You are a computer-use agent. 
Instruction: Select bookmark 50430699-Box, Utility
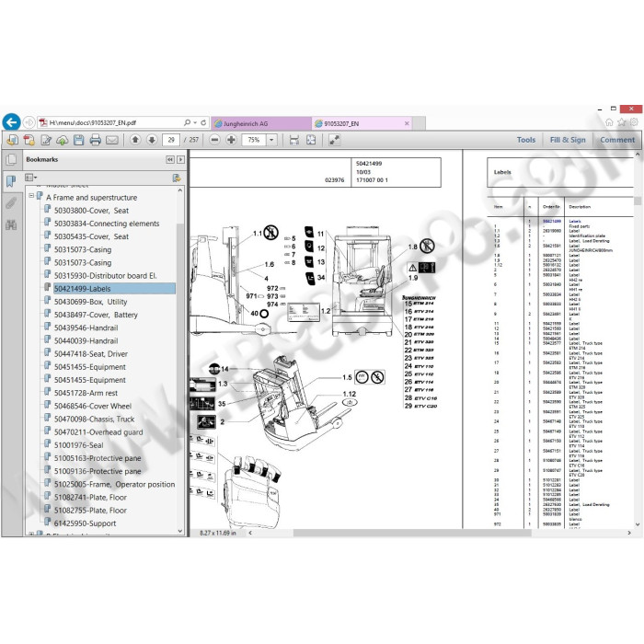point(90,302)
